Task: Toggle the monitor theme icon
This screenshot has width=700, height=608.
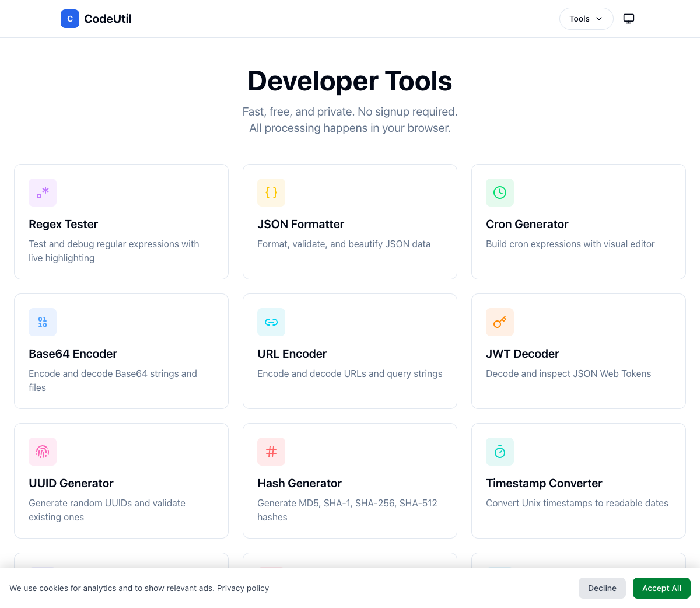Action: [x=629, y=19]
